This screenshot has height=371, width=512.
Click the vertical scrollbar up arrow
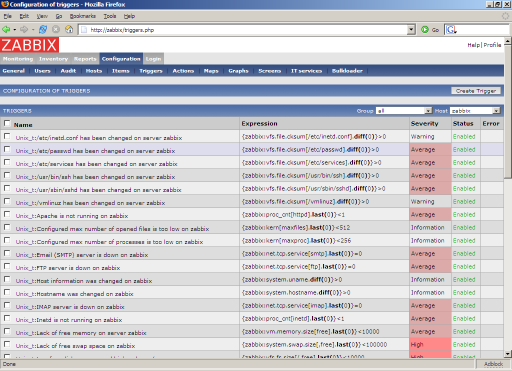pos(508,41)
